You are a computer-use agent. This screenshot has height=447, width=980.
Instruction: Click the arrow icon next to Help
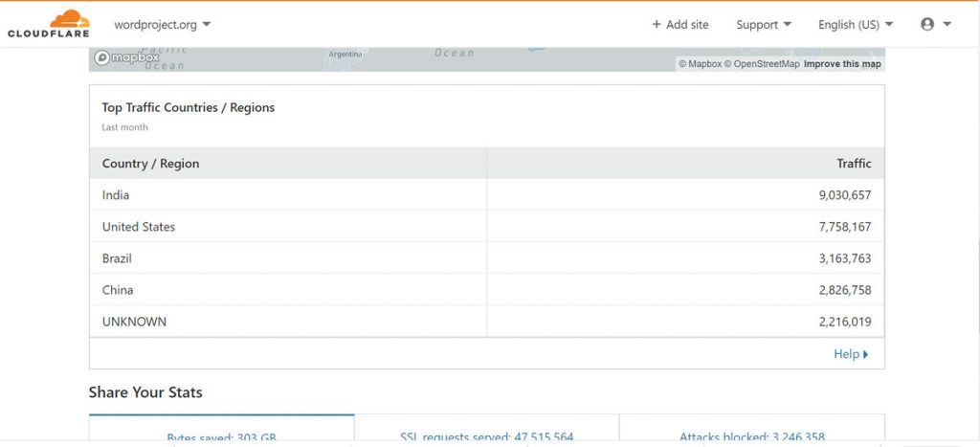point(866,354)
